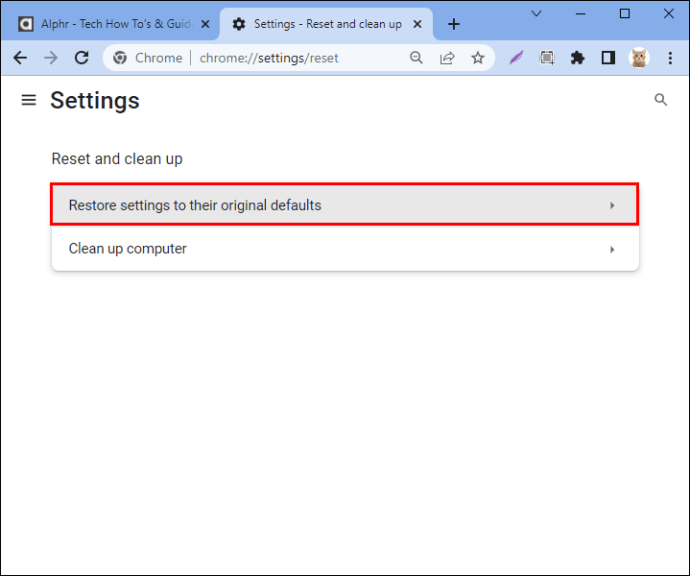This screenshot has height=576, width=690.
Task: Open the Extensions puzzle icon
Action: pyautogui.click(x=577, y=58)
